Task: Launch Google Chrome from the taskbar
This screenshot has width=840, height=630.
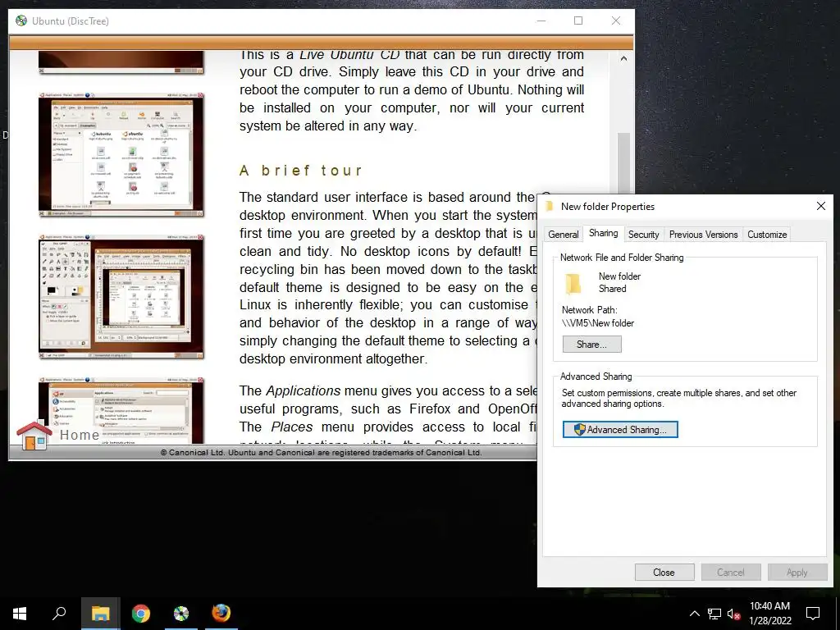Action: tap(141, 614)
